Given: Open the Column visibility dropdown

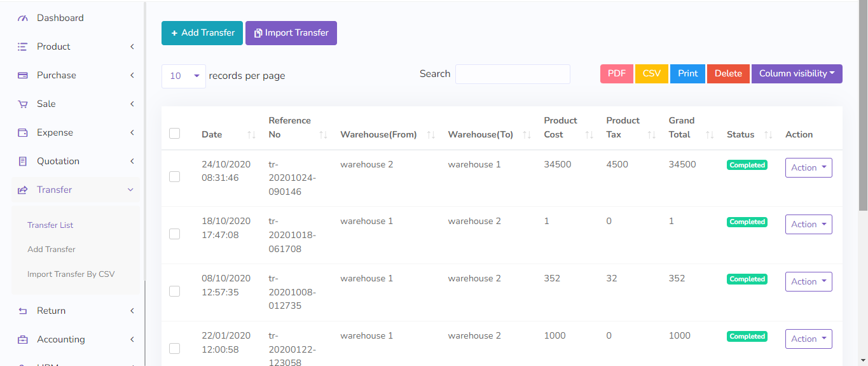Looking at the screenshot, I should tap(796, 74).
